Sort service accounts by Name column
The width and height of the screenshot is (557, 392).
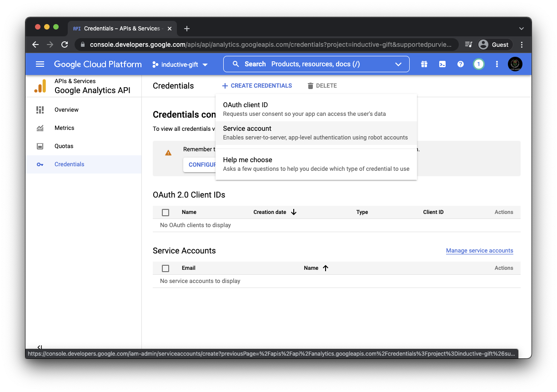(x=311, y=268)
